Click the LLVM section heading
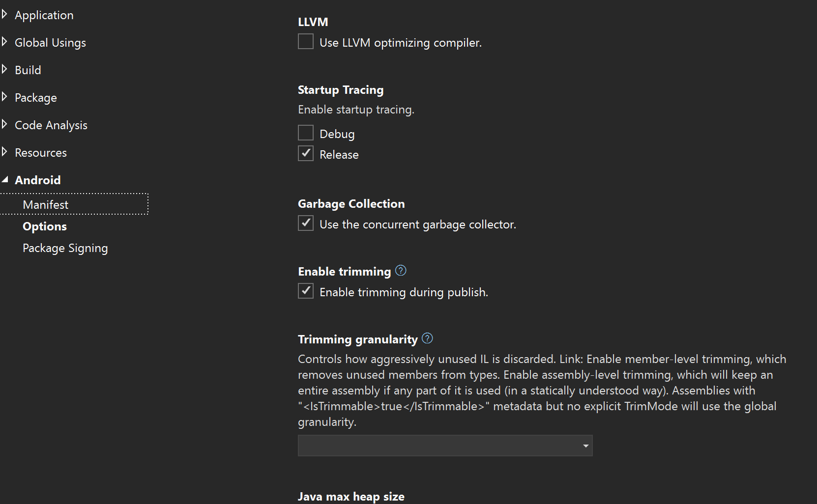The height and width of the screenshot is (504, 817). [313, 22]
